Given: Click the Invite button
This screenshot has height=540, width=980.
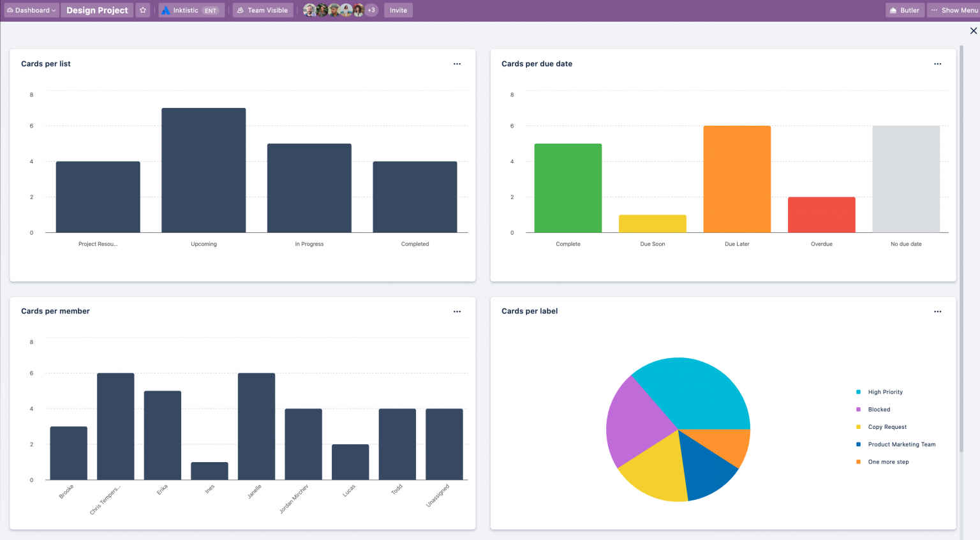Looking at the screenshot, I should (398, 10).
